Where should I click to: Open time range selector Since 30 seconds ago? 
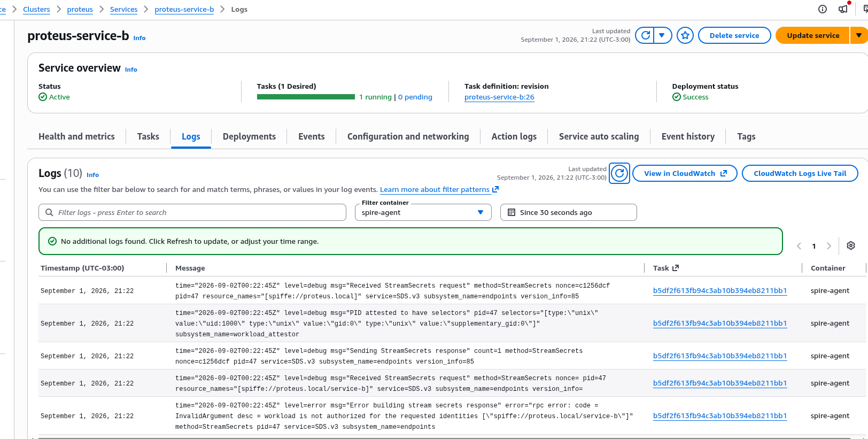pos(569,212)
